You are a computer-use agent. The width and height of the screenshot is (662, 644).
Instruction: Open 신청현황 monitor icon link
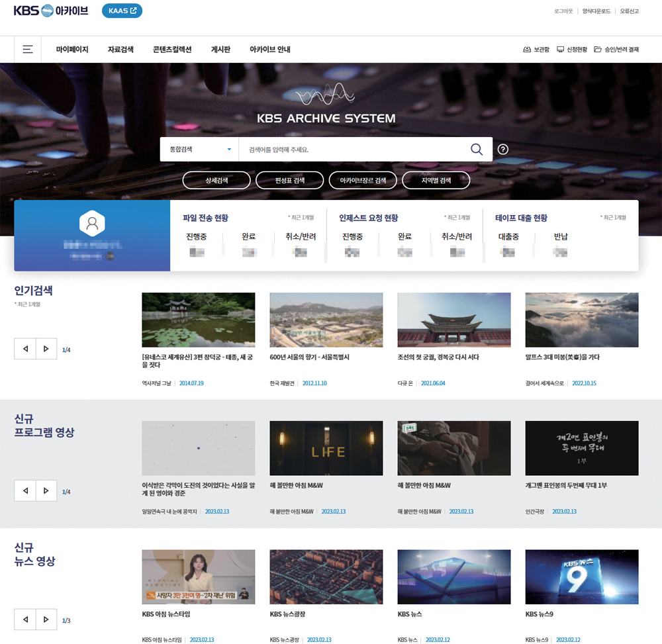tap(572, 50)
